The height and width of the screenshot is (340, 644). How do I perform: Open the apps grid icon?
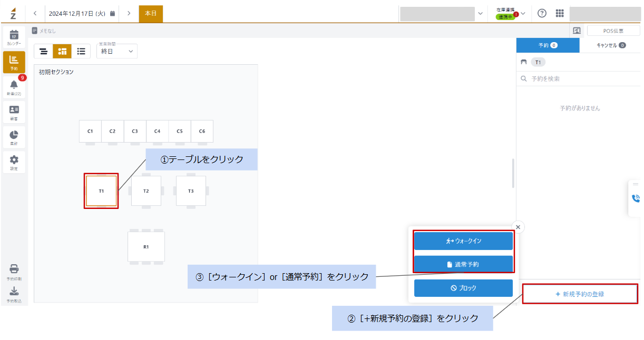point(560,13)
